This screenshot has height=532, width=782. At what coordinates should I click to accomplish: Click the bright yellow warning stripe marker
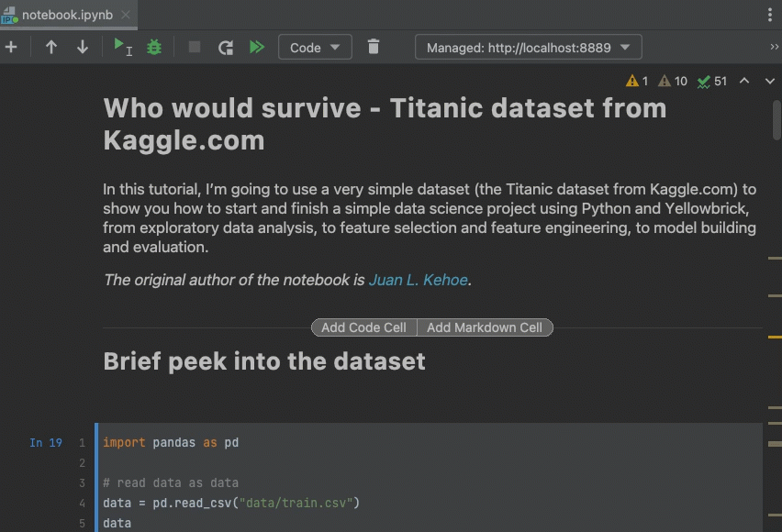(775, 337)
